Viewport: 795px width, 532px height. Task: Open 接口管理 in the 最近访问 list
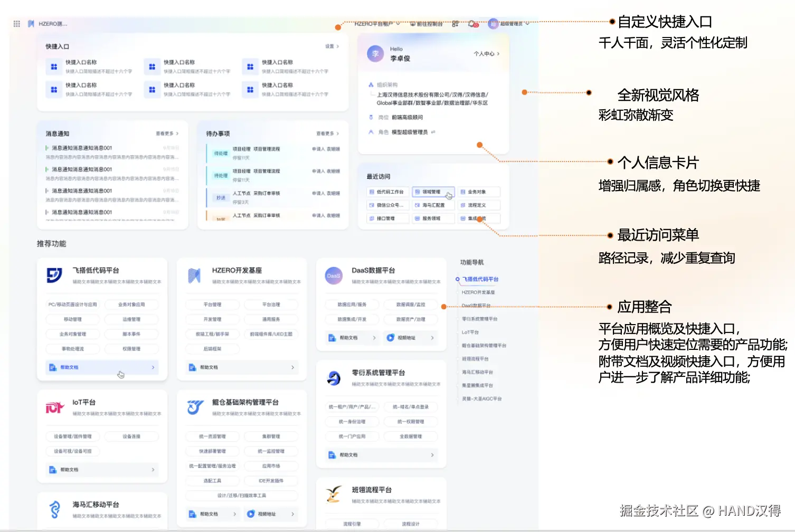(387, 218)
